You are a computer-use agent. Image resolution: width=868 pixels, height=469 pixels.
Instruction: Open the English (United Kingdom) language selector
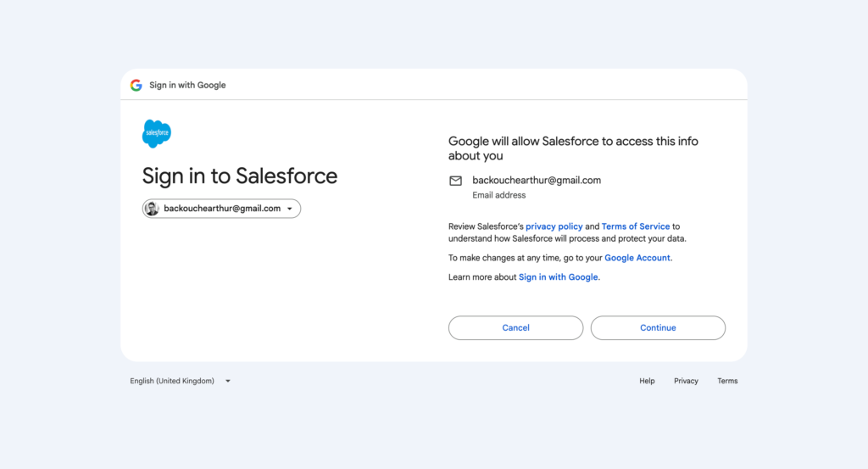[172, 381]
